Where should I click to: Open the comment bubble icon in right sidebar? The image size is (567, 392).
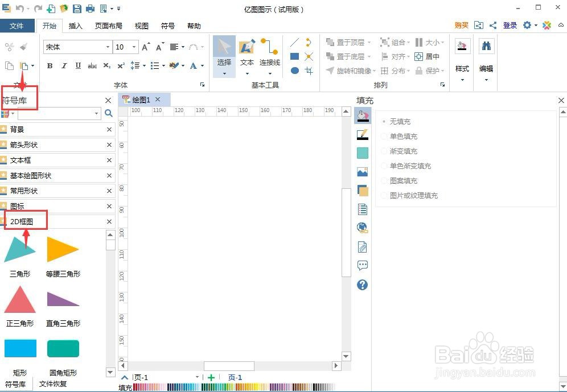point(363,265)
